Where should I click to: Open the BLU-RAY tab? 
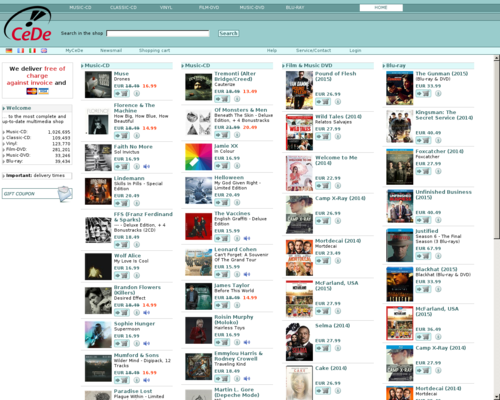pyautogui.click(x=295, y=7)
